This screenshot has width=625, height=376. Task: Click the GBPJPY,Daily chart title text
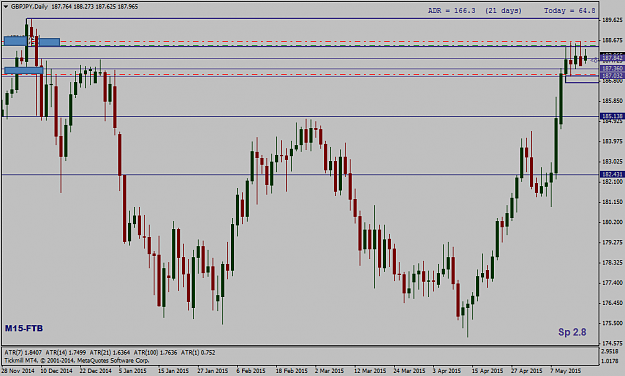pyautogui.click(x=29, y=7)
